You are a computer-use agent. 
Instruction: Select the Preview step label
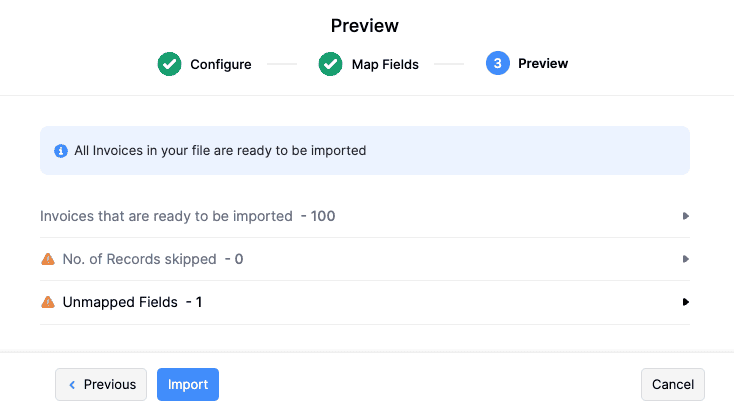[x=543, y=64]
